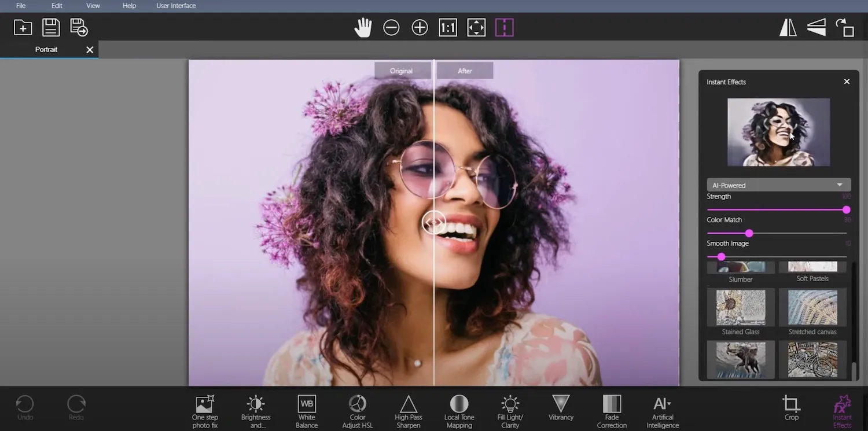Open the User Interface menu
868x431 pixels.
(x=176, y=6)
